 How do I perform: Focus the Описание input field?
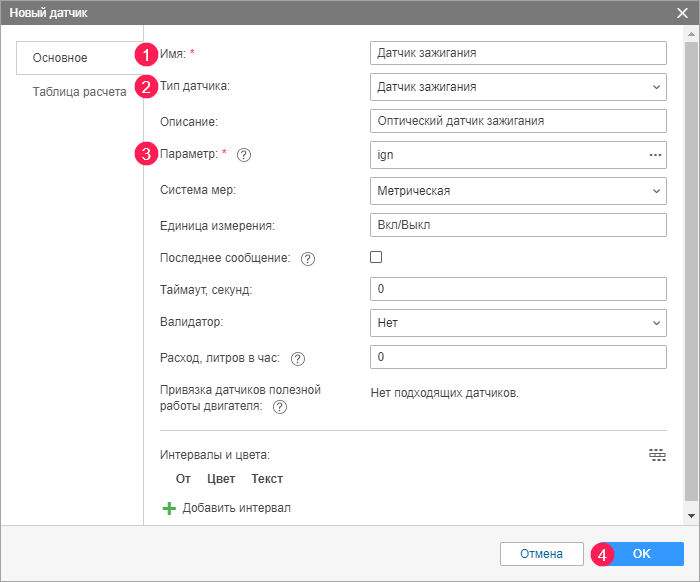[517, 121]
